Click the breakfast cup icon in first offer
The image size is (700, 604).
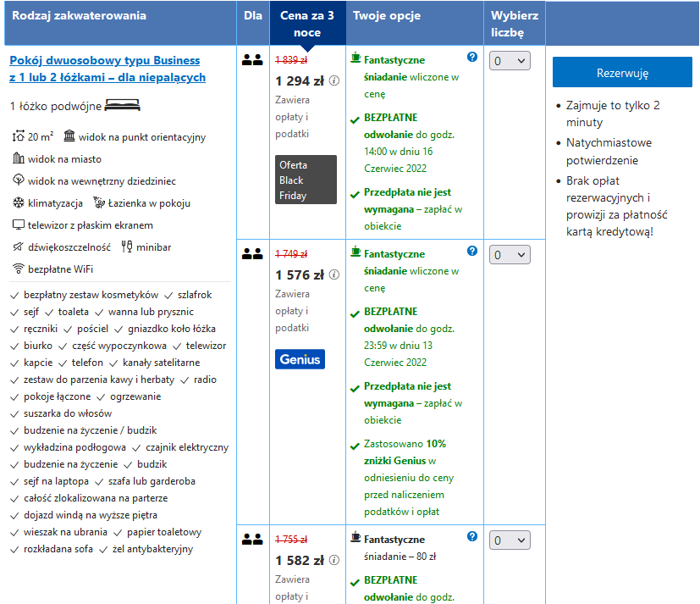[x=356, y=58]
